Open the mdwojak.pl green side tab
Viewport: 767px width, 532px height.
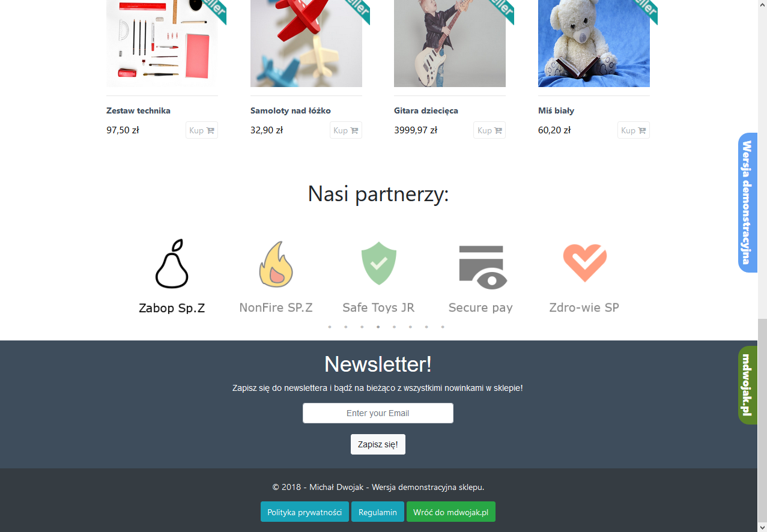(x=747, y=385)
